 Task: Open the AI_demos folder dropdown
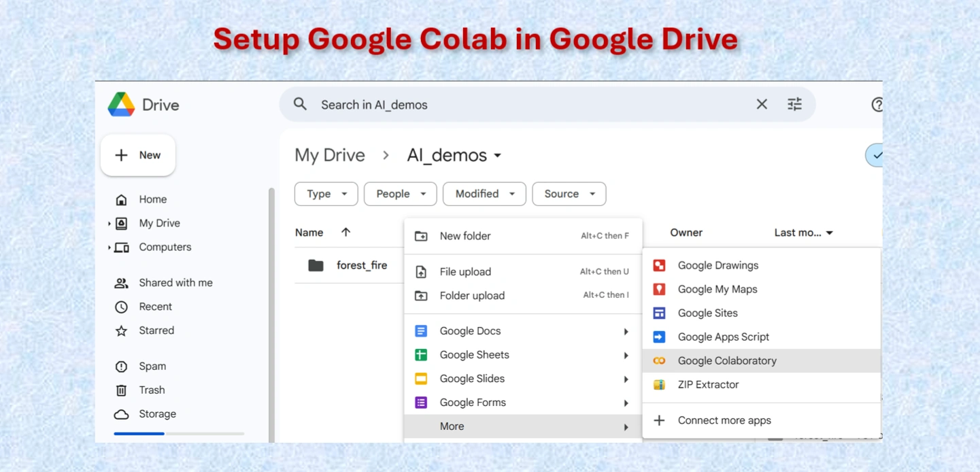454,155
